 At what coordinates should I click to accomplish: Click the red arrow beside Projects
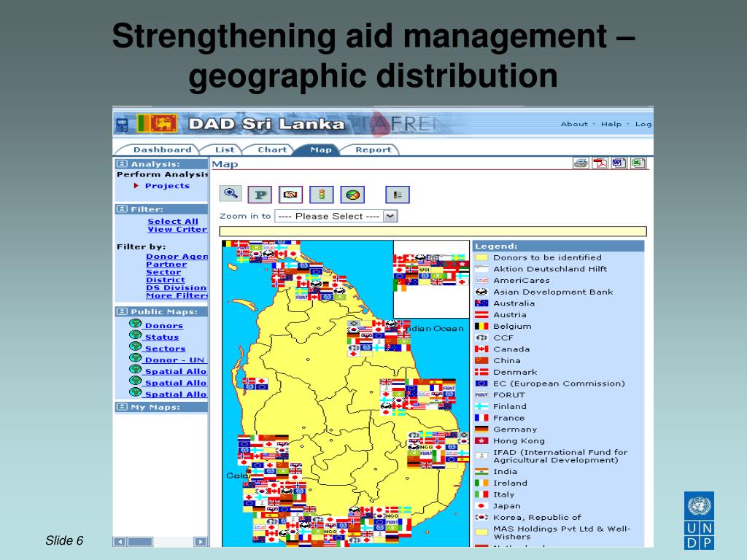click(x=136, y=185)
